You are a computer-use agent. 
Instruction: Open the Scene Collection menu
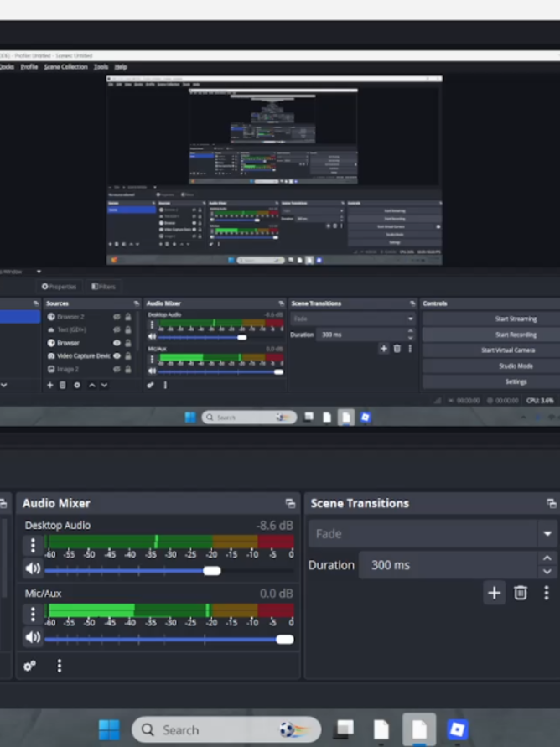click(65, 67)
